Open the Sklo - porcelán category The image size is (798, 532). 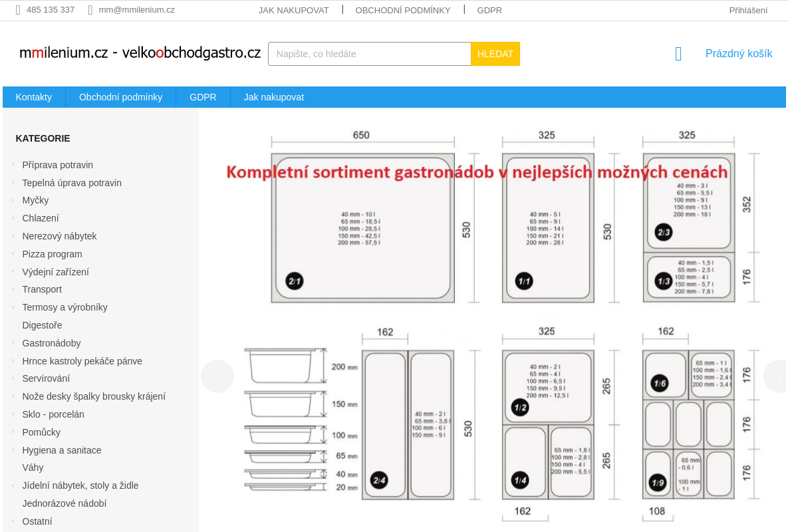pyautogui.click(x=53, y=414)
